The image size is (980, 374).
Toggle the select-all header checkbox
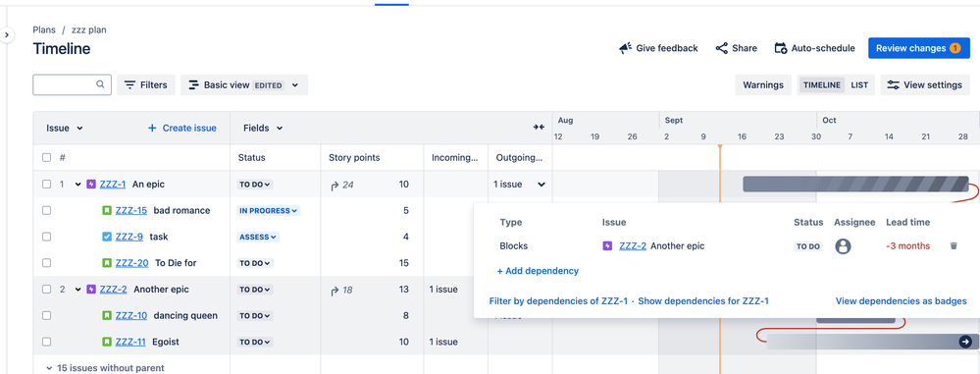coord(46,158)
